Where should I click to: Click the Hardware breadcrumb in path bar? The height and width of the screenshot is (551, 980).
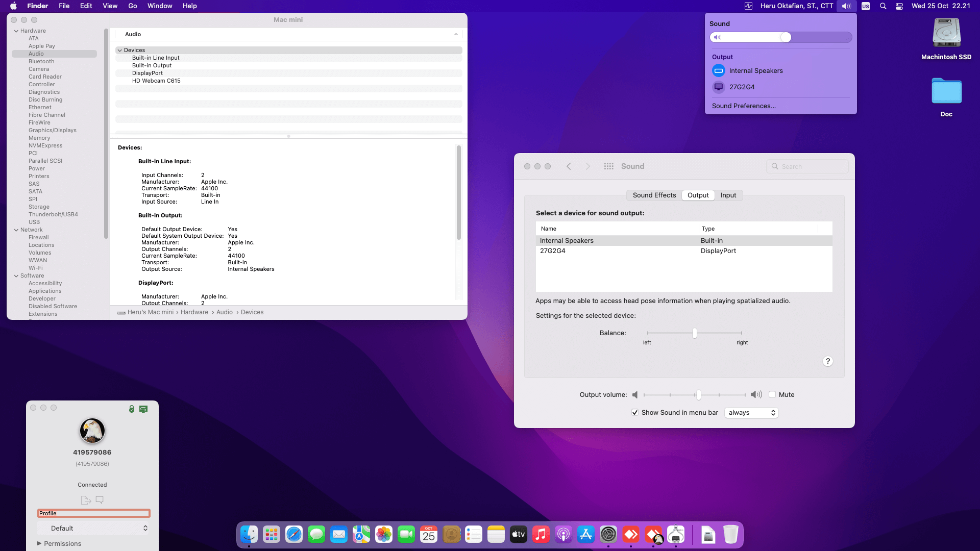tap(194, 312)
